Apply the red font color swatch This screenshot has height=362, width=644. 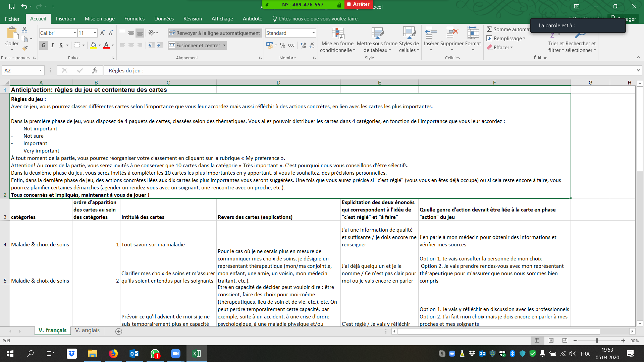pos(106,45)
